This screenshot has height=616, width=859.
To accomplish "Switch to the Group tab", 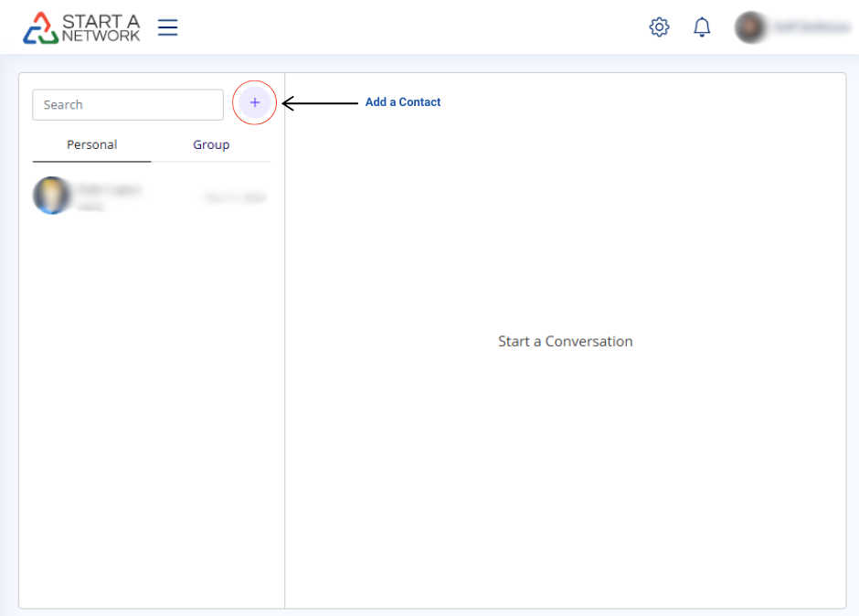I will pyautogui.click(x=211, y=144).
